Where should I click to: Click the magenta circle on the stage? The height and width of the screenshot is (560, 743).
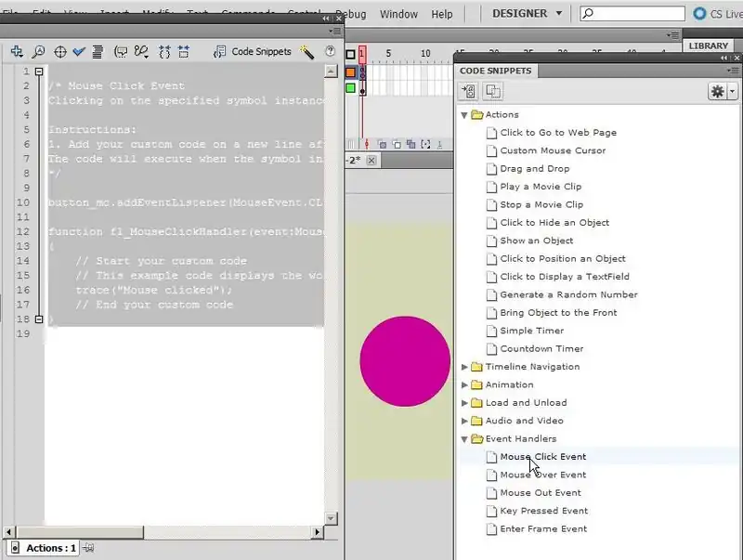pos(405,361)
